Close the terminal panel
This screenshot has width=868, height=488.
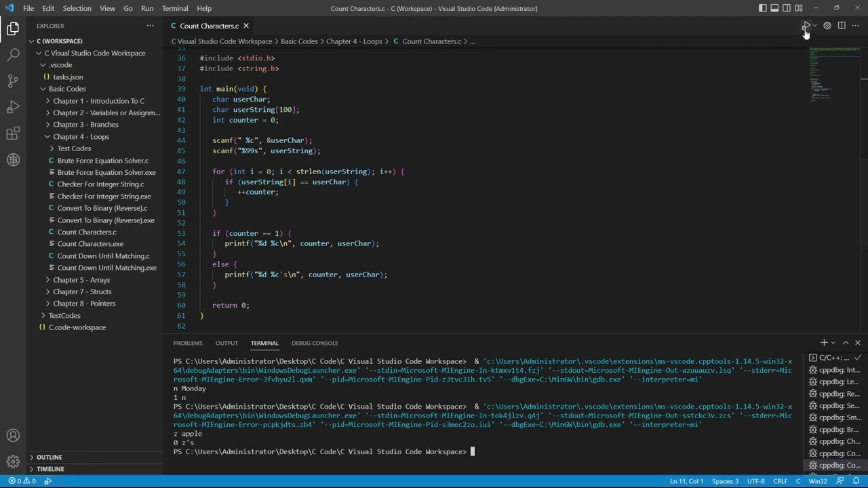click(858, 343)
